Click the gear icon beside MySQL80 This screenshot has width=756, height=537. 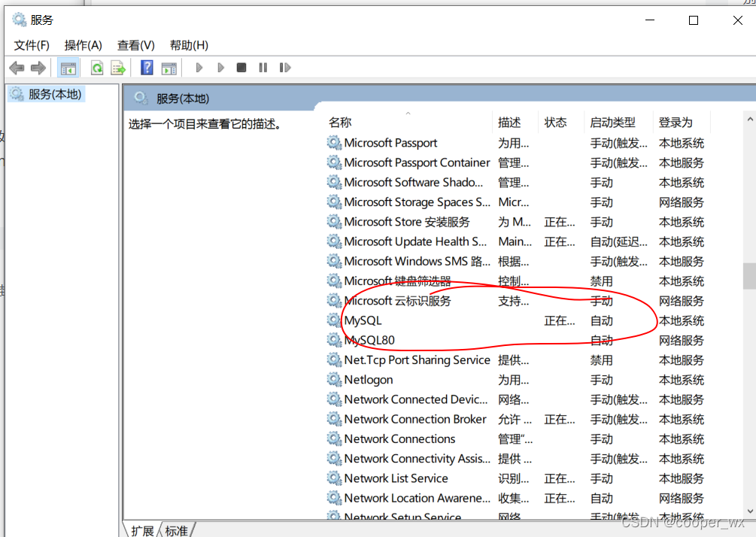click(334, 340)
